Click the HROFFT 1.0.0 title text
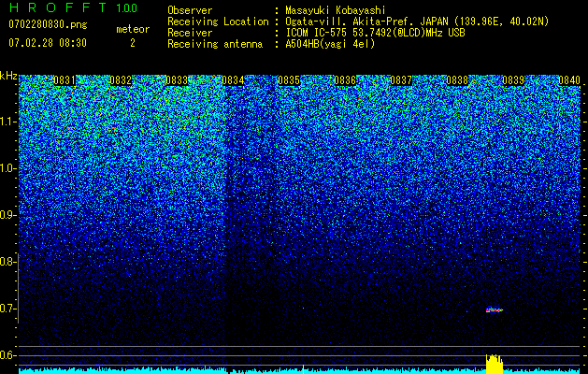The image size is (588, 374). (73, 7)
